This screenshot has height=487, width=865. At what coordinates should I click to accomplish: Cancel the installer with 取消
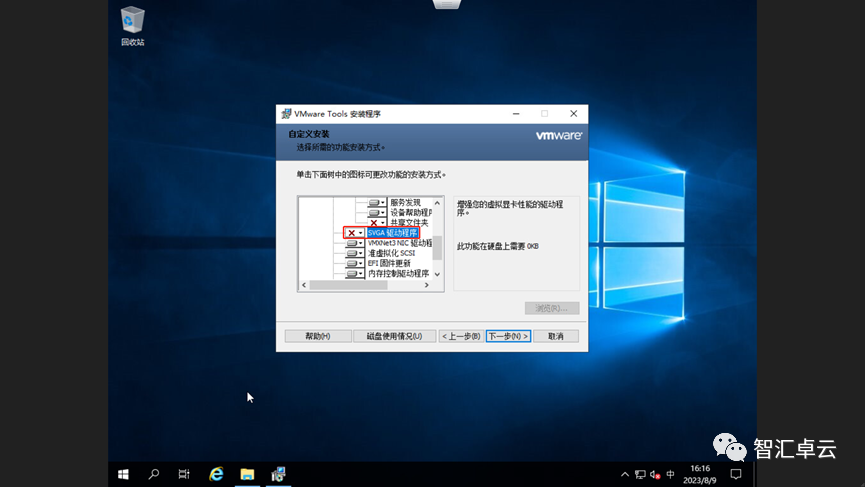coord(556,336)
